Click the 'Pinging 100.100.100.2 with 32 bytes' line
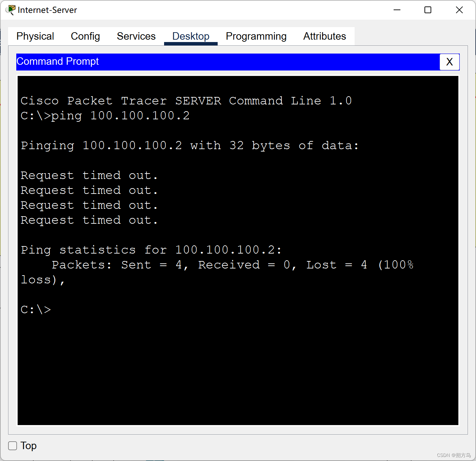The width and height of the screenshot is (476, 461). 190,145
